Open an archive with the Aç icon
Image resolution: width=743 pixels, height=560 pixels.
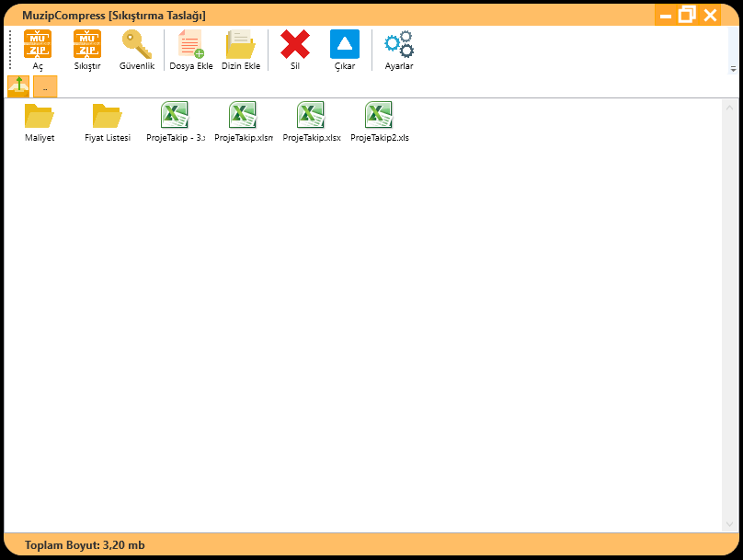(x=38, y=50)
